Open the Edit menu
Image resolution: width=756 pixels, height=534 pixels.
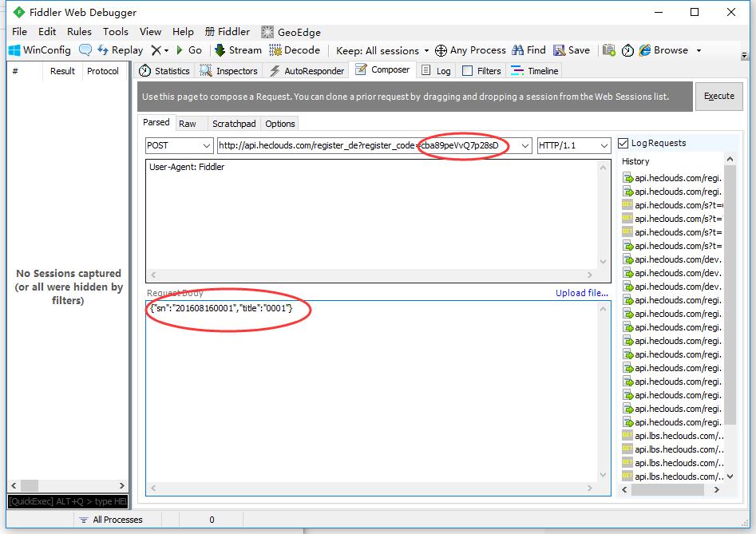pyautogui.click(x=47, y=32)
